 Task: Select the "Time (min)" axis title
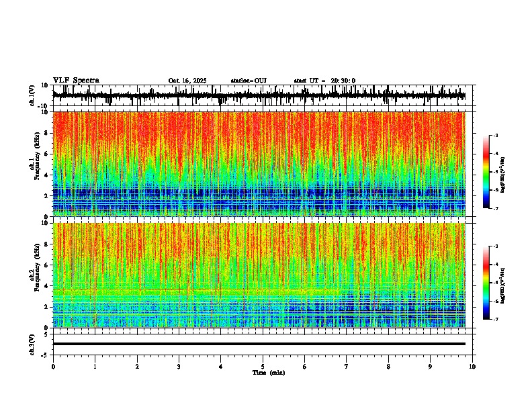[269, 373]
